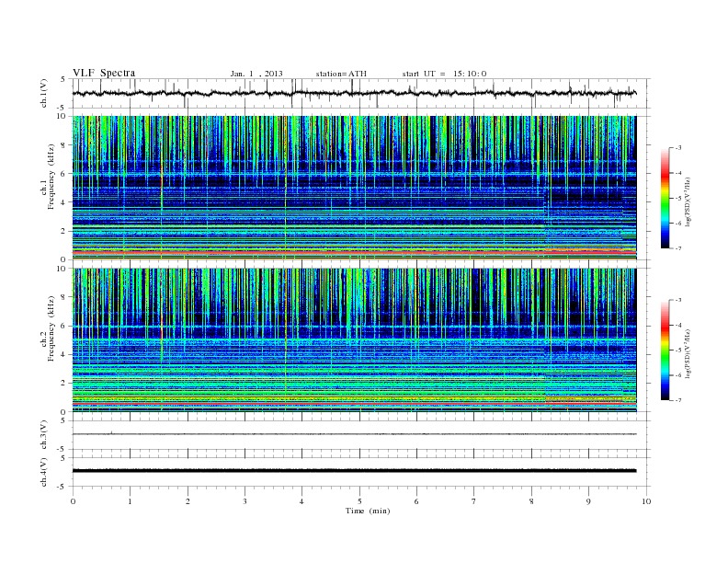The image size is (728, 563).
Task: Click the time axis tick label 9
Action: pos(588,501)
